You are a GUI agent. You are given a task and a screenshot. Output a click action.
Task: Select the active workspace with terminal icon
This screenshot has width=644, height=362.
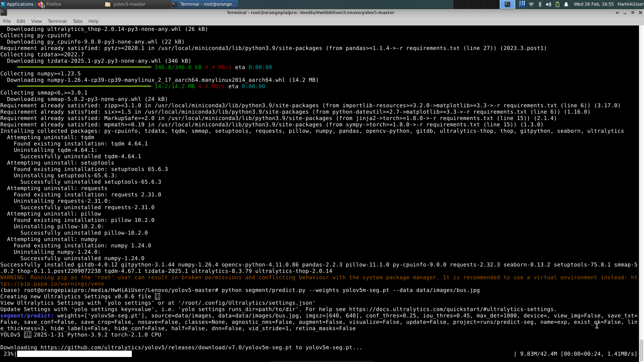click(507, 4)
